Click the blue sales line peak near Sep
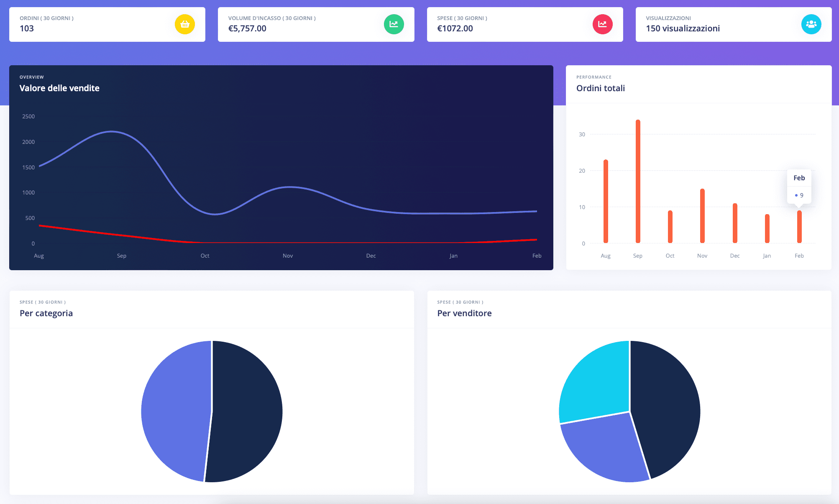The image size is (839, 504). tap(111, 132)
